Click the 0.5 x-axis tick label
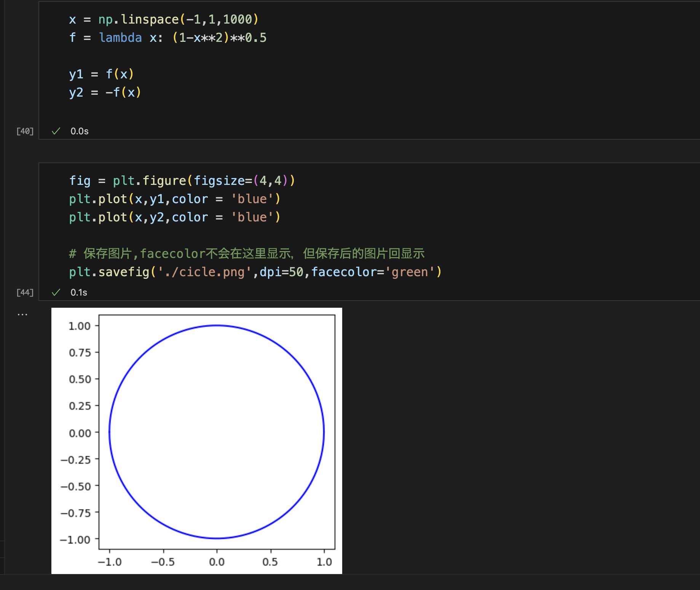Image resolution: width=700 pixels, height=590 pixels. 270,562
